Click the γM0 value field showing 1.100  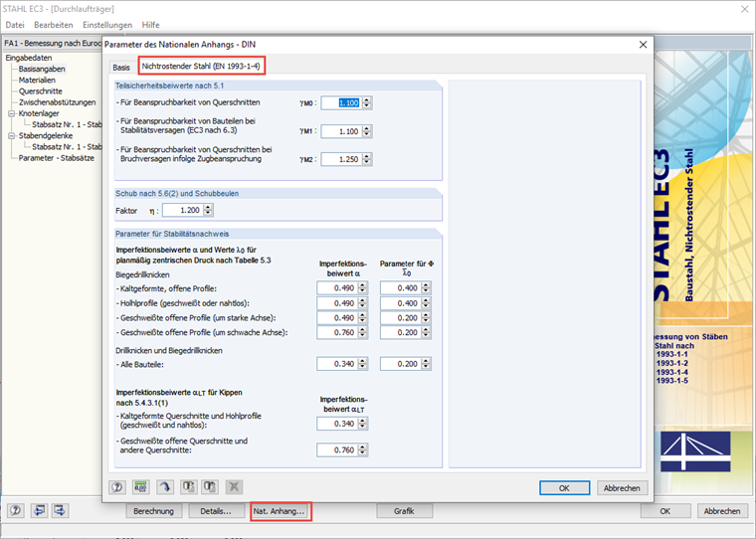[x=341, y=102]
